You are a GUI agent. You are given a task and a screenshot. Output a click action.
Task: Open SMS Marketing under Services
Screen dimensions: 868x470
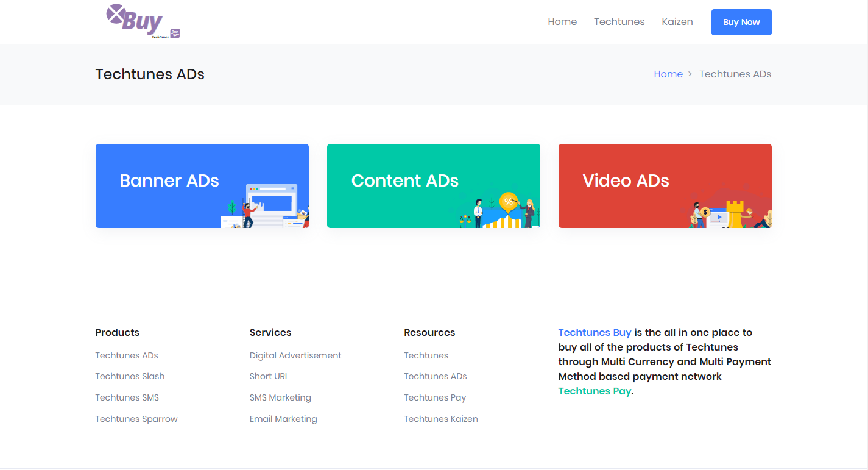coord(280,397)
